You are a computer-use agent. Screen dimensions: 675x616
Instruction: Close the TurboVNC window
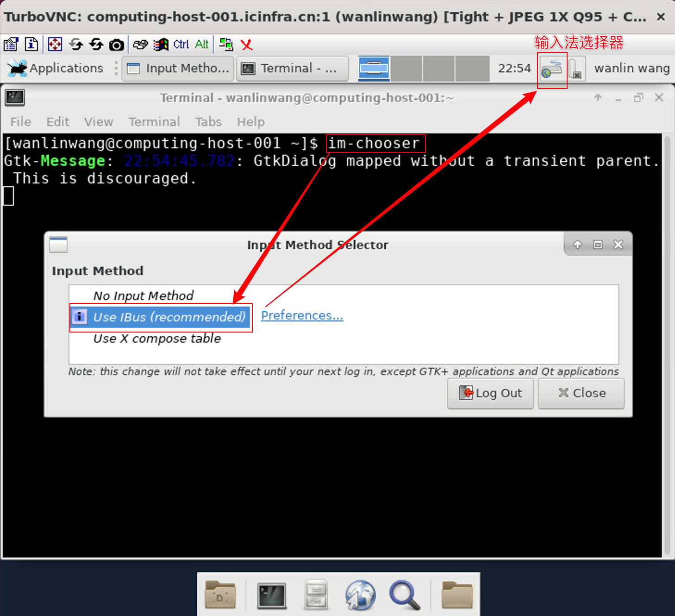661,17
